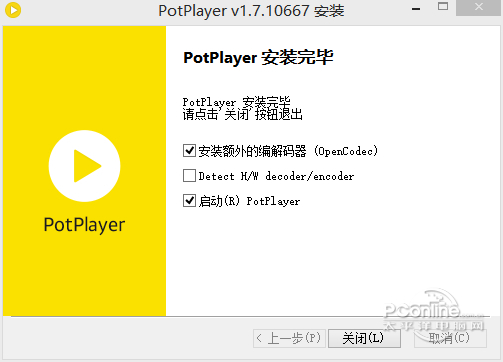Click the 取消(C) button
Image resolution: width=503 pixels, height=362 pixels.
coord(450,338)
